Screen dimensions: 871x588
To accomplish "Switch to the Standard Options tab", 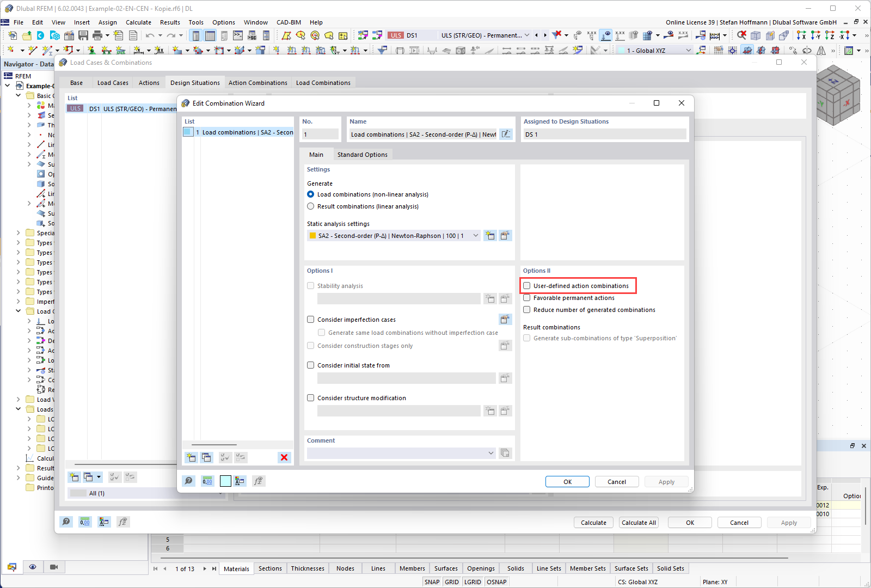I will coord(363,154).
